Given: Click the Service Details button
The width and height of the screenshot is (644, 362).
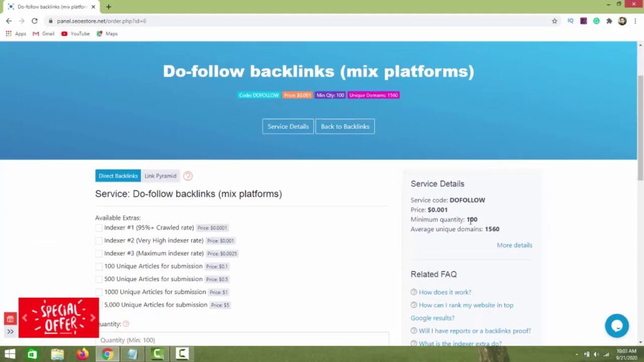Looking at the screenshot, I should pos(288,126).
